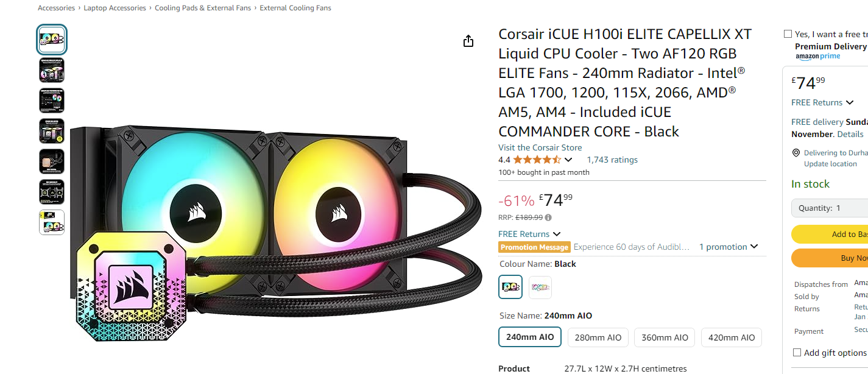Image resolution: width=868 pixels, height=374 pixels.
Task: Go to Laptop Accessories breadcrumb
Action: (x=115, y=8)
